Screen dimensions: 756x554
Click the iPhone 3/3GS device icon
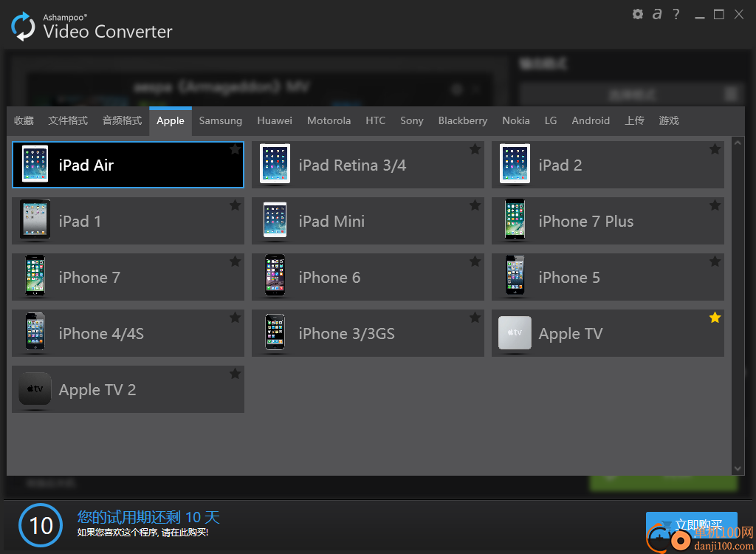(275, 332)
